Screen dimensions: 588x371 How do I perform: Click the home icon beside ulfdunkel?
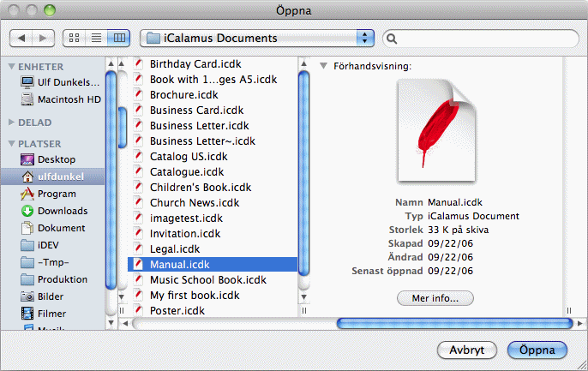coord(27,177)
